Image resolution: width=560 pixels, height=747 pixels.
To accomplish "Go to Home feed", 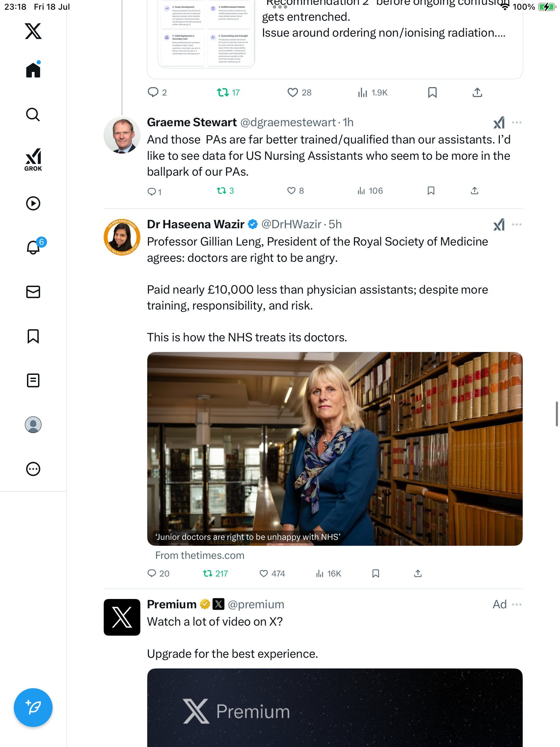I will tap(33, 70).
